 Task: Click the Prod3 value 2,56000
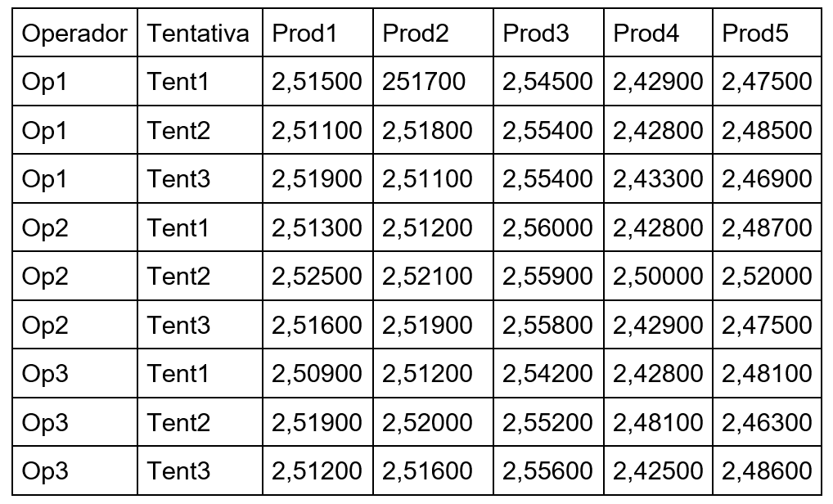pos(549,227)
